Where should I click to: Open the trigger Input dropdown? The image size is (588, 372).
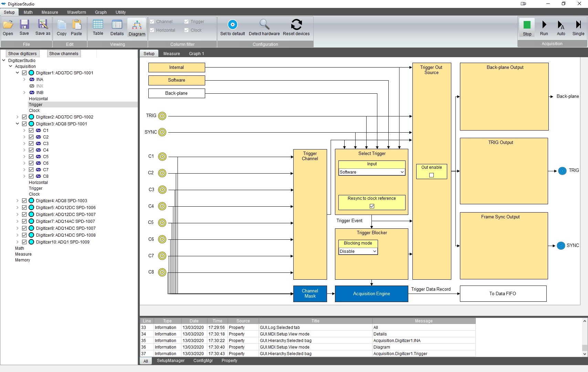(371, 172)
